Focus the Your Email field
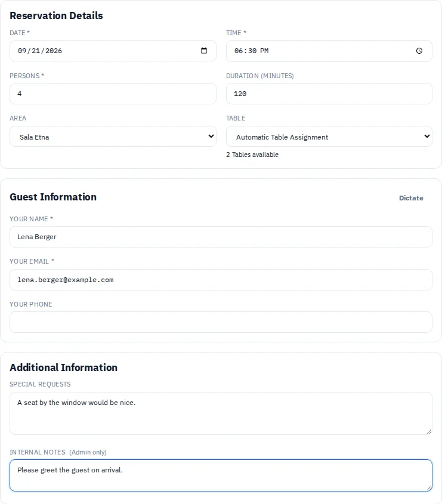The image size is (442, 504). point(221,280)
